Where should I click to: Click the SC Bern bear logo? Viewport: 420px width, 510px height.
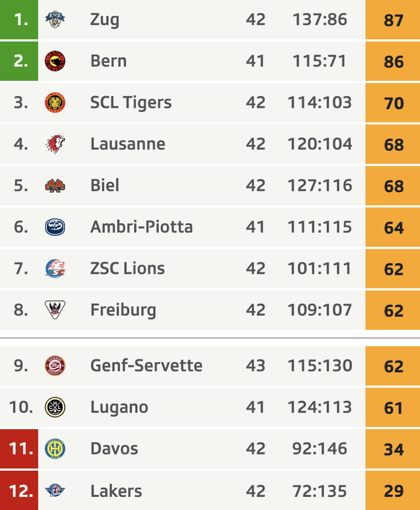55,61
